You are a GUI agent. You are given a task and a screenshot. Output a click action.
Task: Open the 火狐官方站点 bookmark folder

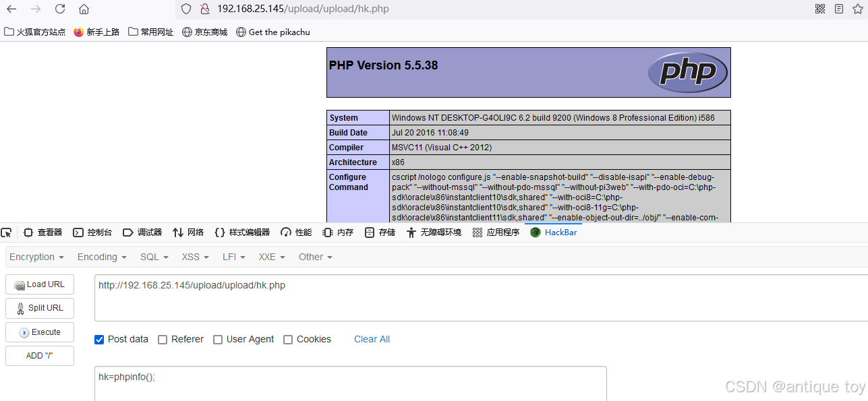pyautogui.click(x=35, y=32)
